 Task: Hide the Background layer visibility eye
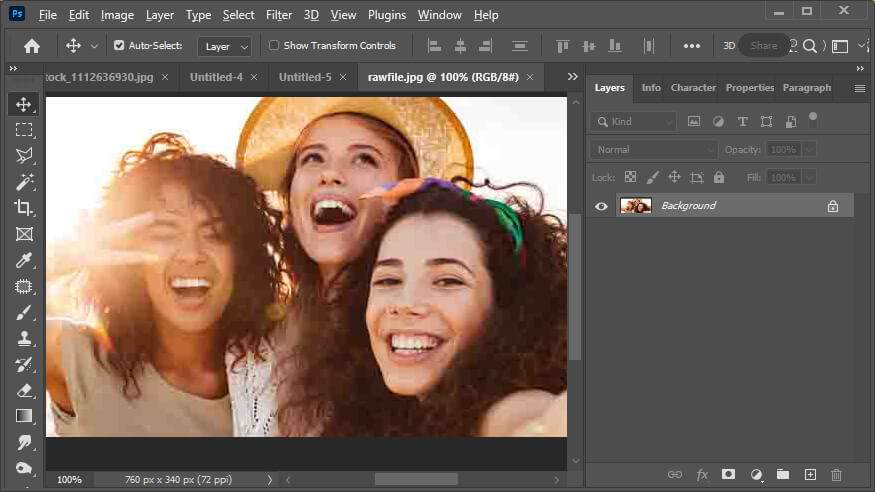(601, 206)
